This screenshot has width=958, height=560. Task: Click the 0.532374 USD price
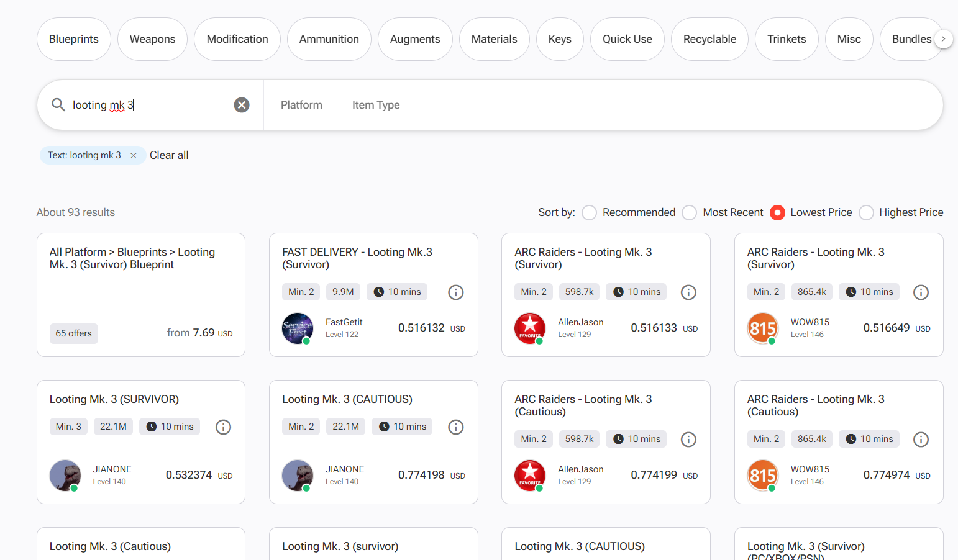(199, 475)
